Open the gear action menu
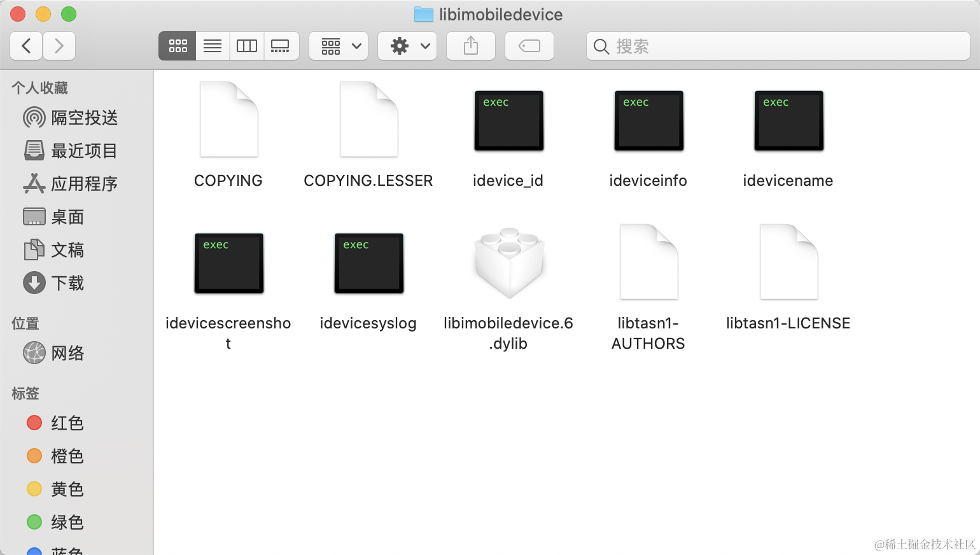 click(407, 46)
